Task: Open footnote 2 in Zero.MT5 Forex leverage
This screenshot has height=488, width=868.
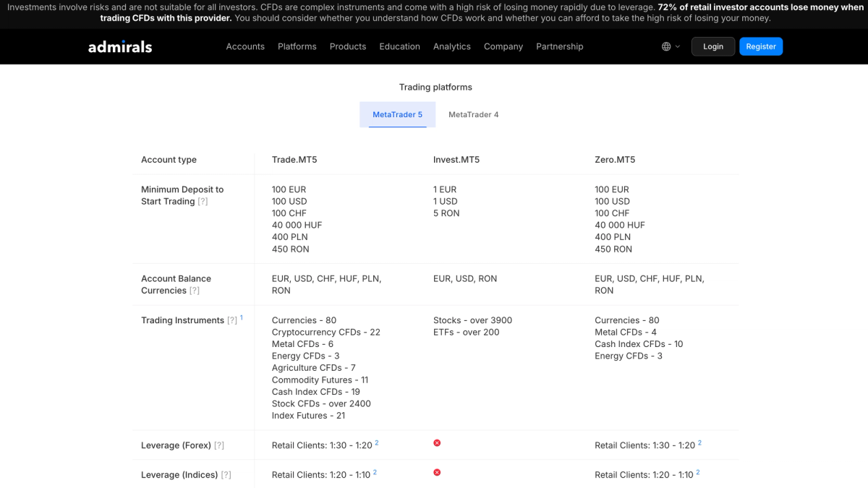Action: coord(699,442)
